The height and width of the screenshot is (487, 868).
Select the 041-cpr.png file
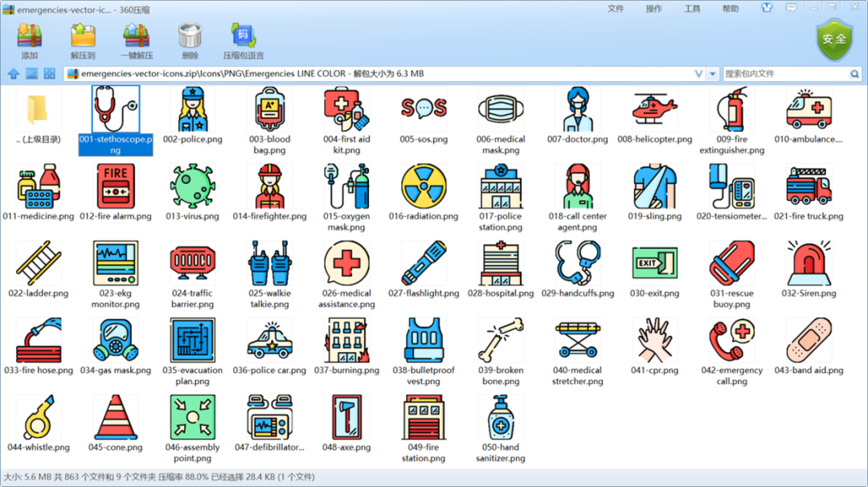[654, 346]
